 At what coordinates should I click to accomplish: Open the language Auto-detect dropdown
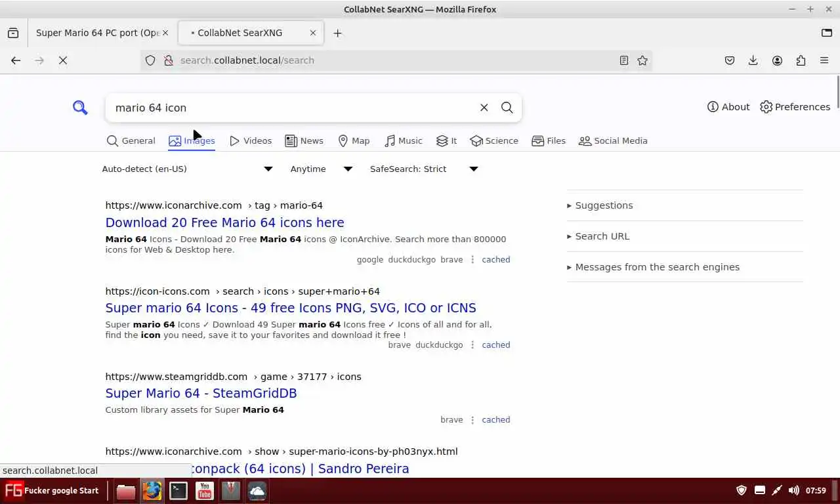(187, 169)
